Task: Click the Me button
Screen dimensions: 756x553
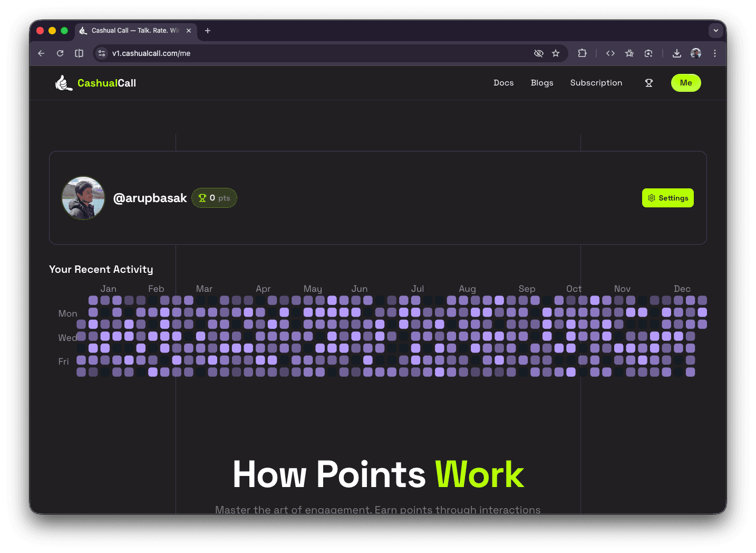Action: pos(686,83)
